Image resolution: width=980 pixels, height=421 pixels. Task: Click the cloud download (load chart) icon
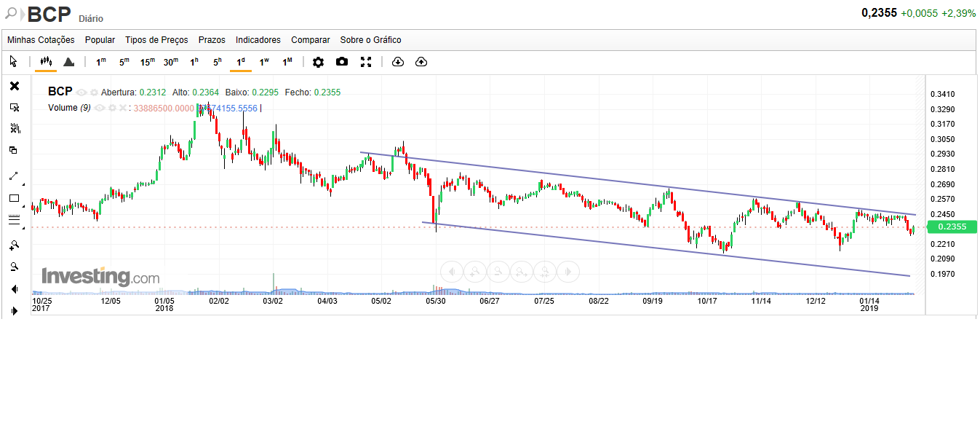[x=397, y=62]
